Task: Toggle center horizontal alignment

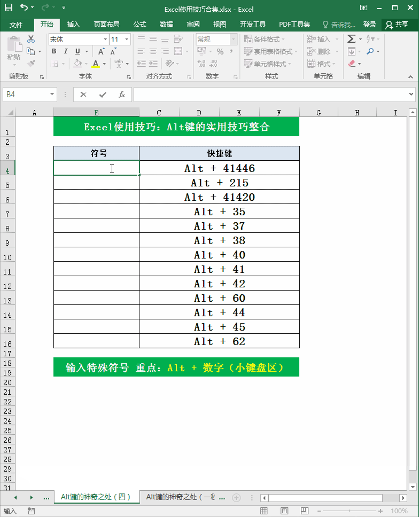Action: (x=153, y=51)
